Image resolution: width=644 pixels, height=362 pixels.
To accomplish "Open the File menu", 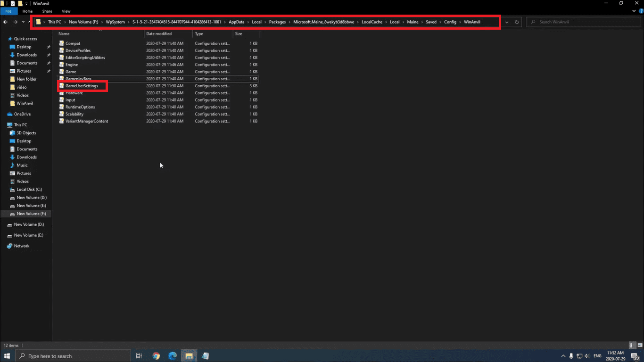I will point(8,11).
